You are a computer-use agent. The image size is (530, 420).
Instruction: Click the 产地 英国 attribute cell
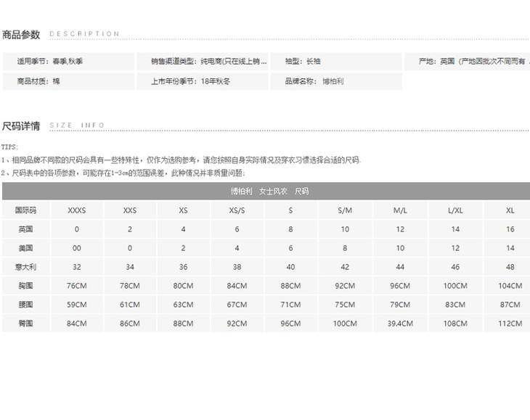tap(468, 62)
